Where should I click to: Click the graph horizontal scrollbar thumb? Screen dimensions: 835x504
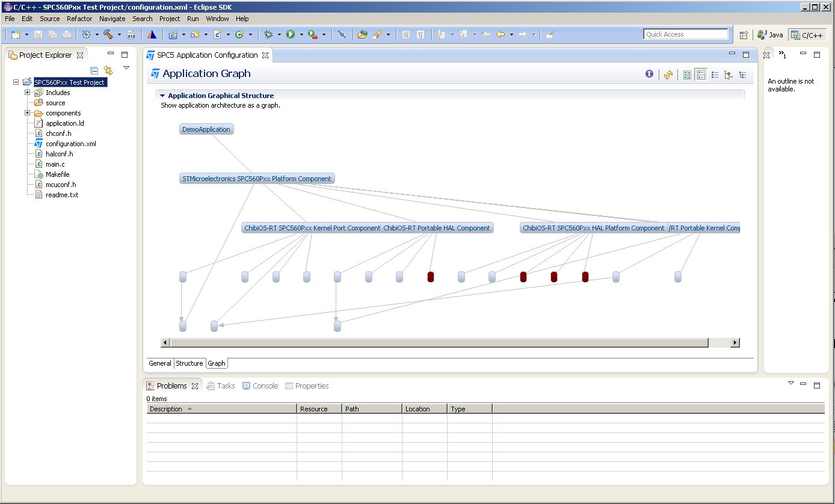pos(439,343)
